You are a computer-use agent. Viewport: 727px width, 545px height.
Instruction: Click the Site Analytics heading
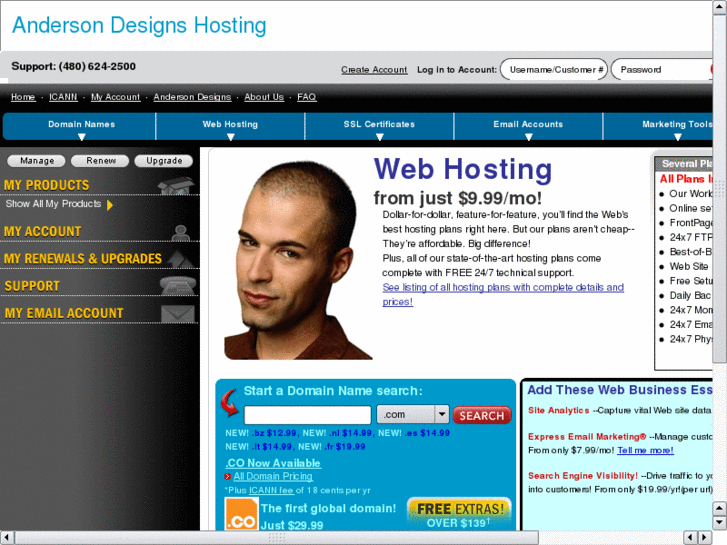pos(559,410)
